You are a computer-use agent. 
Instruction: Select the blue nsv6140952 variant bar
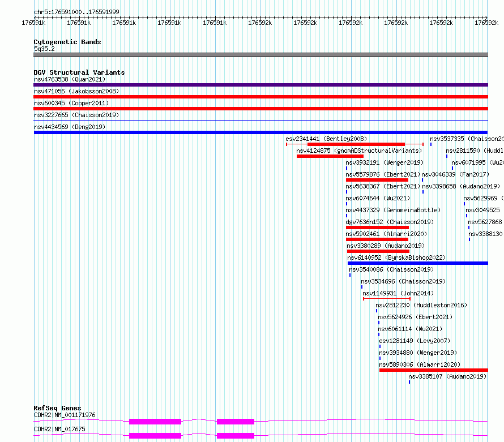coord(418,263)
